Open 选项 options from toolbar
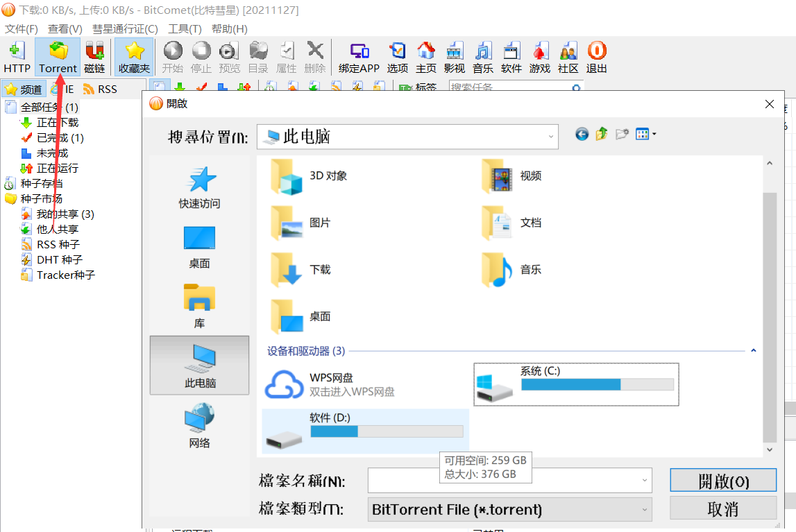Viewport: 796px width, 532px height. (x=397, y=57)
